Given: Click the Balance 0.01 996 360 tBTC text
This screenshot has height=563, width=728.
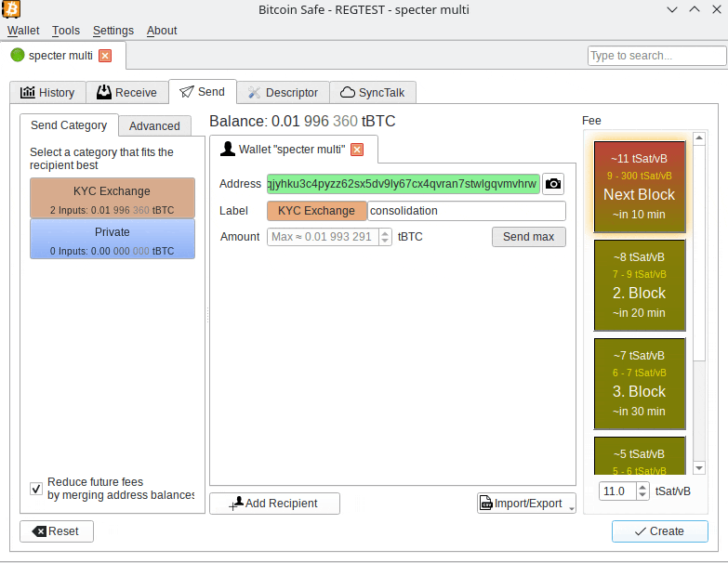Looking at the screenshot, I should tap(302, 121).
